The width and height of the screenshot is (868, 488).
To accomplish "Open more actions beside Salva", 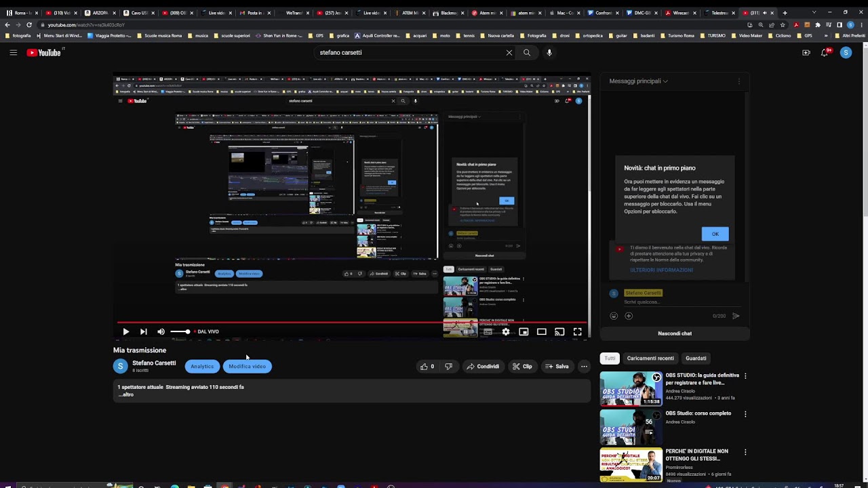I will (x=584, y=367).
